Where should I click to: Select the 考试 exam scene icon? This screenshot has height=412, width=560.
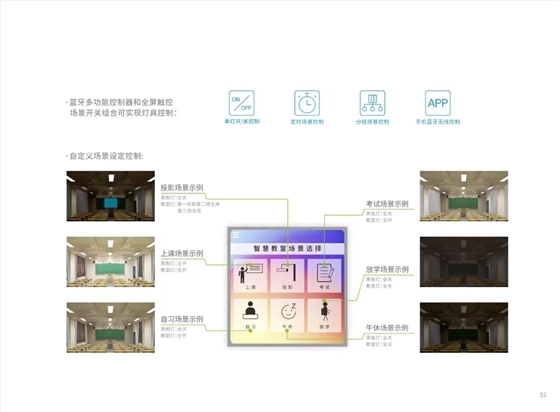(x=324, y=275)
